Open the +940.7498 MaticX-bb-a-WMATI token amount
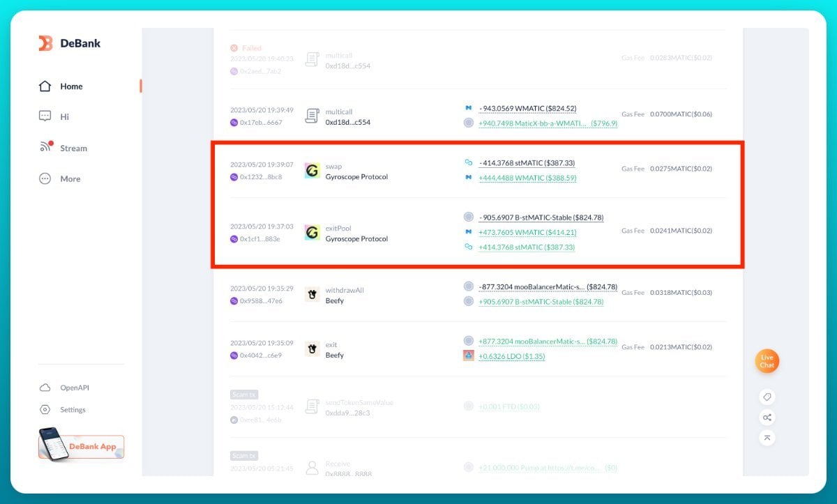 click(x=548, y=123)
